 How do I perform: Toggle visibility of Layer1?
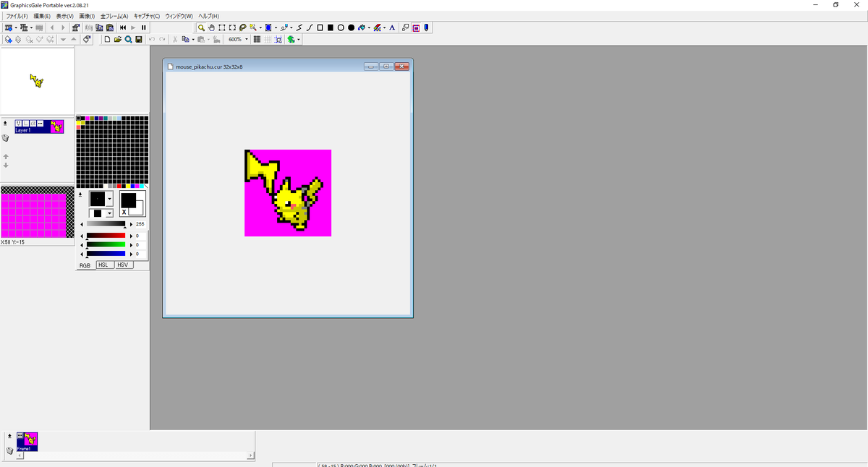pos(19,124)
